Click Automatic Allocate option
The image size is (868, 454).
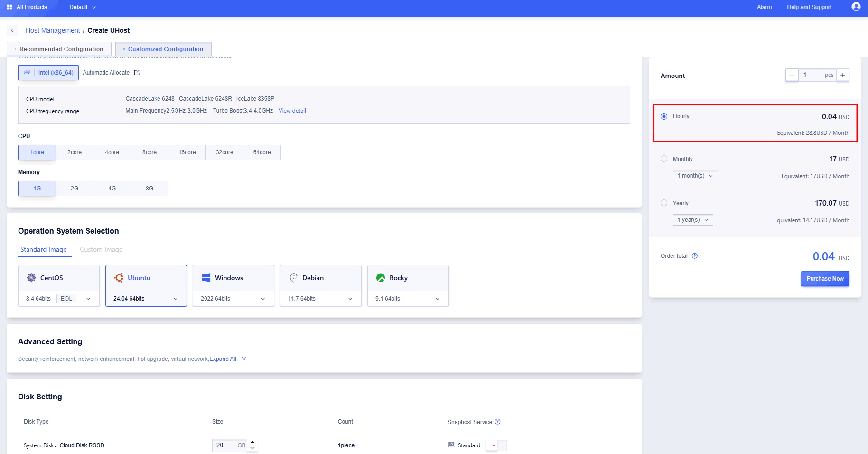coord(106,73)
